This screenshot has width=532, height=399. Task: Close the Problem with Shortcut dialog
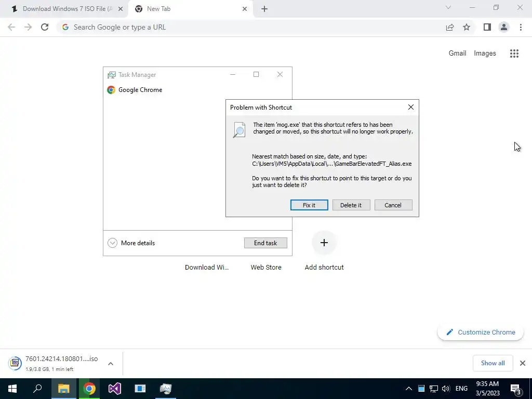point(410,107)
